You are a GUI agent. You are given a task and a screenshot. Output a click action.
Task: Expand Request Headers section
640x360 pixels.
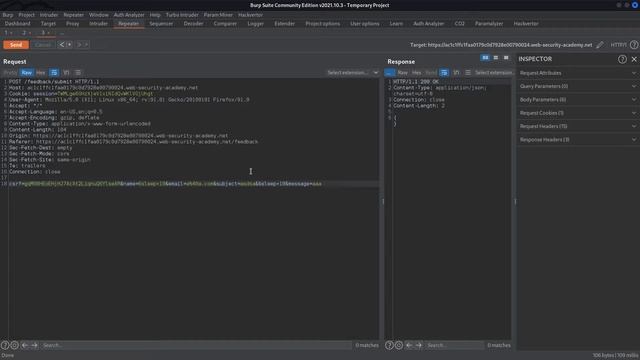(x=578, y=127)
